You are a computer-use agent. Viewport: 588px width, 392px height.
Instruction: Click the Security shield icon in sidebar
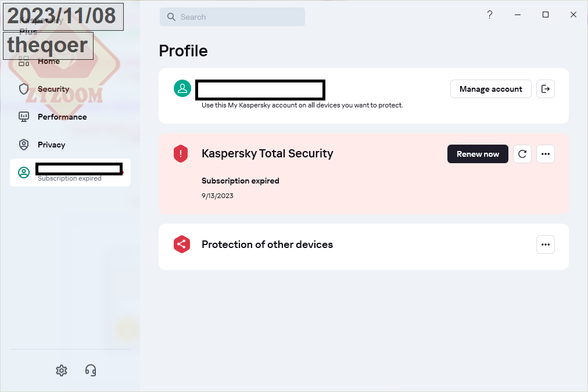[24, 89]
